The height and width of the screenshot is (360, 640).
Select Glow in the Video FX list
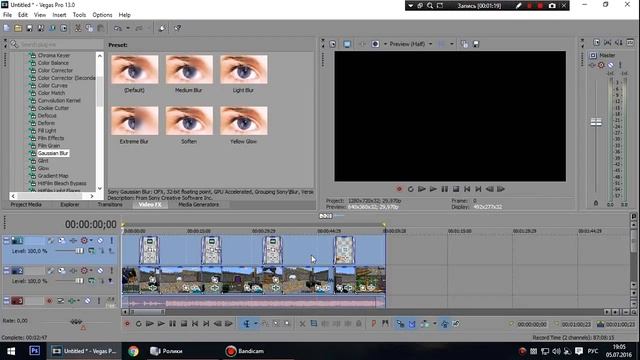[x=43, y=168]
